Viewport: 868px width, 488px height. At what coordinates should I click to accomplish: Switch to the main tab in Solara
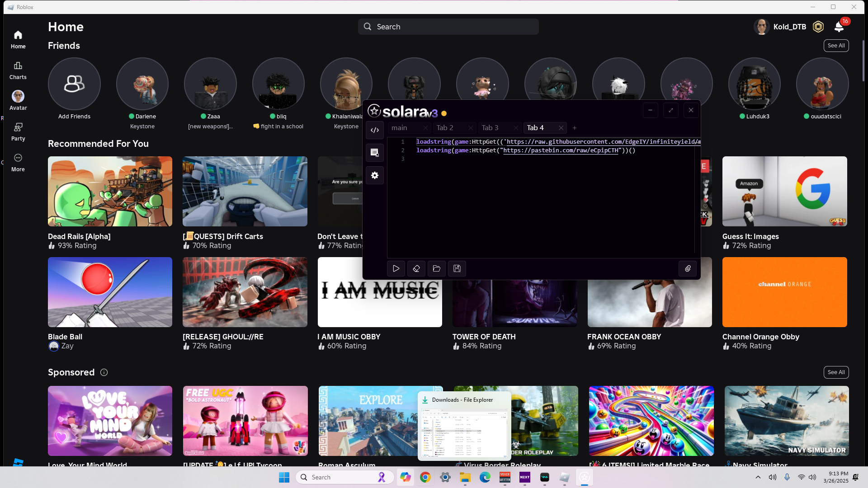400,128
